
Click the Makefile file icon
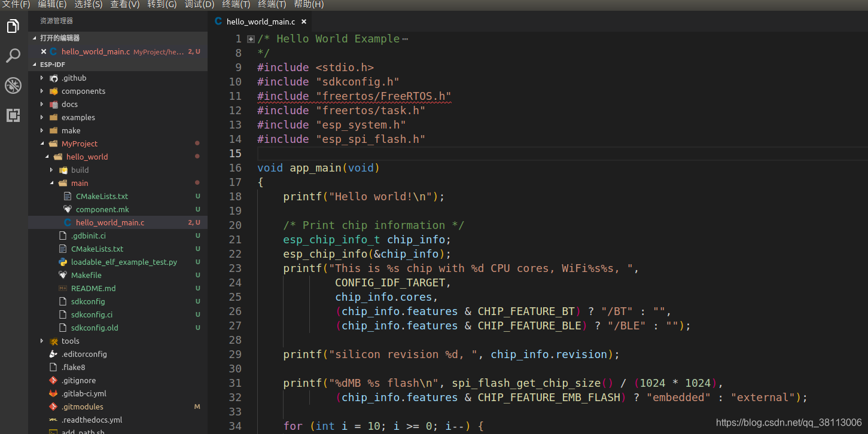tap(63, 276)
